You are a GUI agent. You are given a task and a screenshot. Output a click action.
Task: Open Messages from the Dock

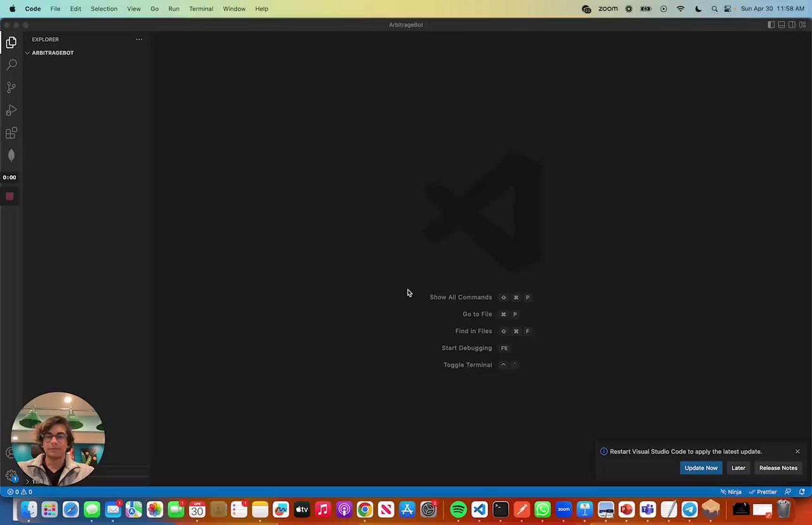pos(92,509)
